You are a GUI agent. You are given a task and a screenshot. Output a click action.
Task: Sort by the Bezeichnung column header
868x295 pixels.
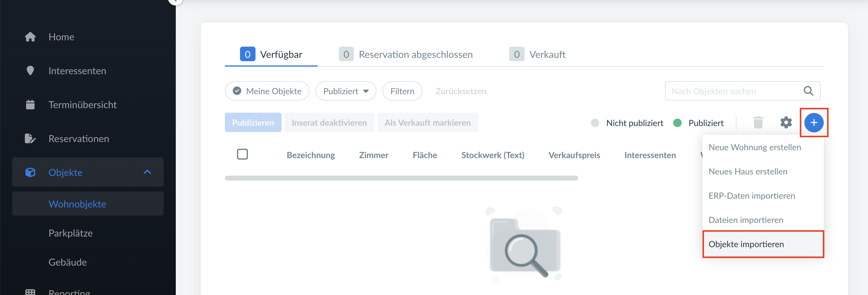coord(311,155)
